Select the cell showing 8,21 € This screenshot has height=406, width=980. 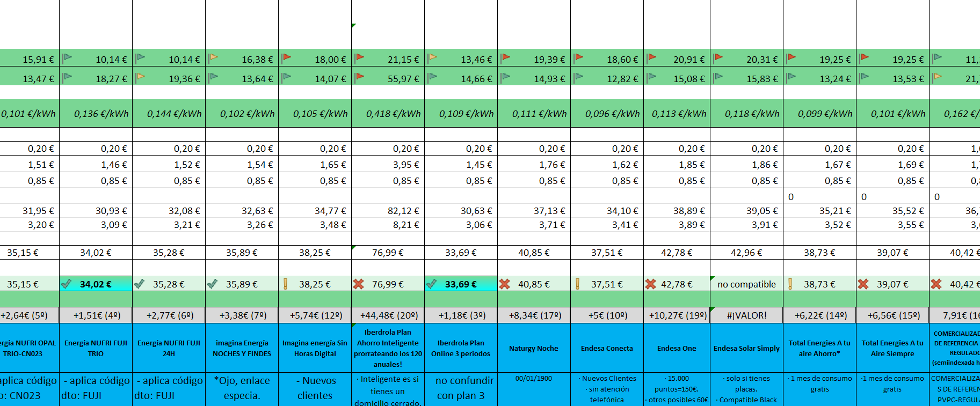[388, 225]
